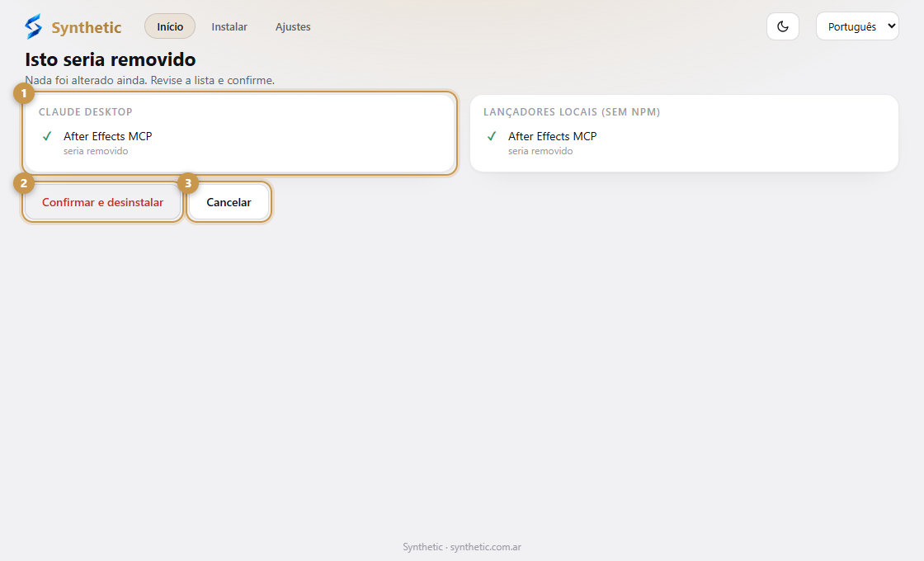Cancel the uninstall with Cancelar
Image resolution: width=924 pixels, height=561 pixels.
tap(229, 202)
